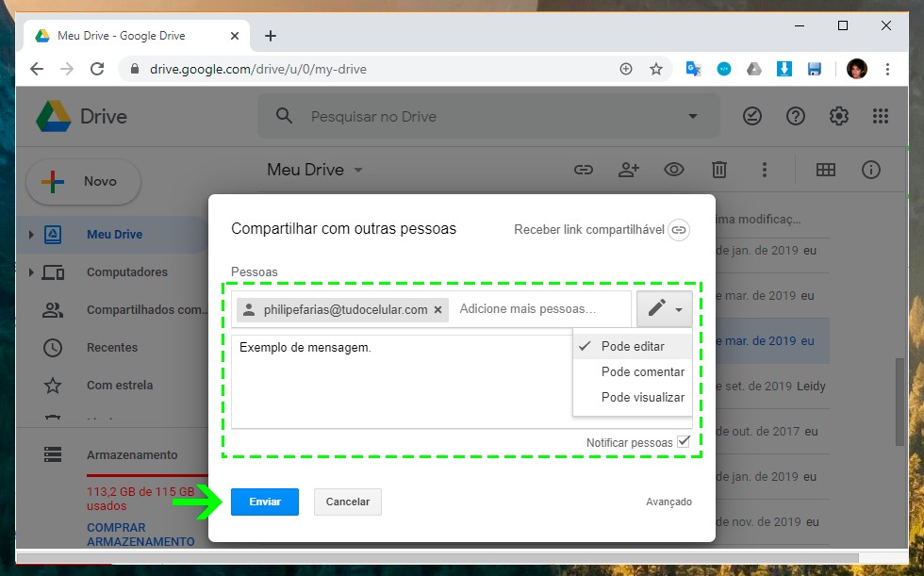924x576 pixels.
Task: Go back to previous page
Action: click(x=37, y=69)
